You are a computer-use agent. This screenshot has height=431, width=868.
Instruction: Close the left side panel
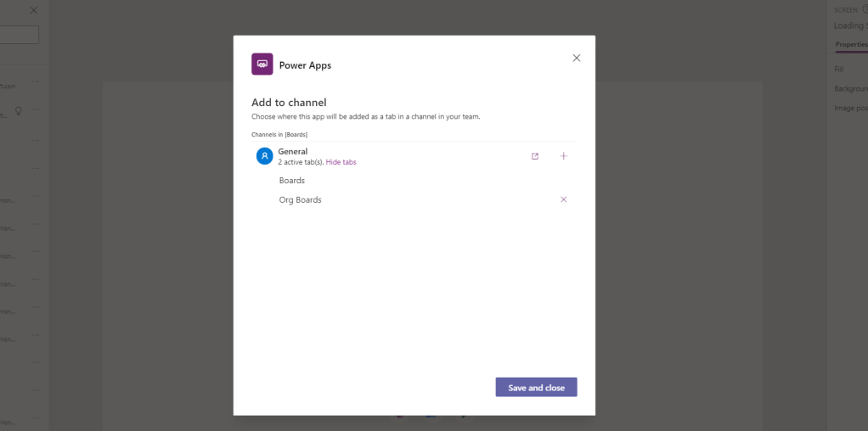pyautogui.click(x=34, y=10)
